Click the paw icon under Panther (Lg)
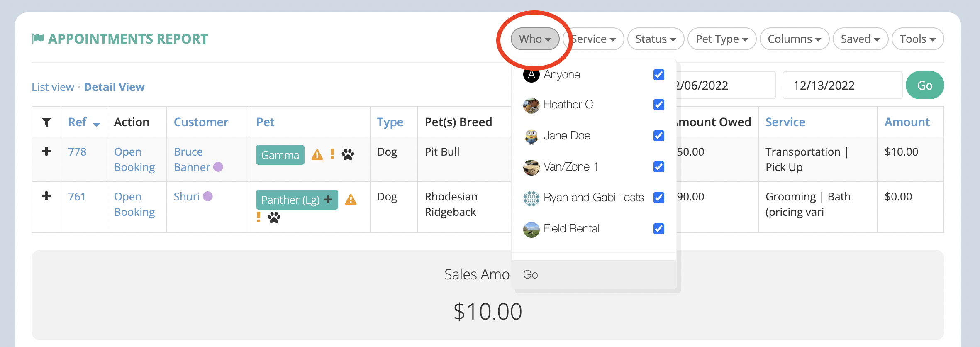 click(x=274, y=217)
